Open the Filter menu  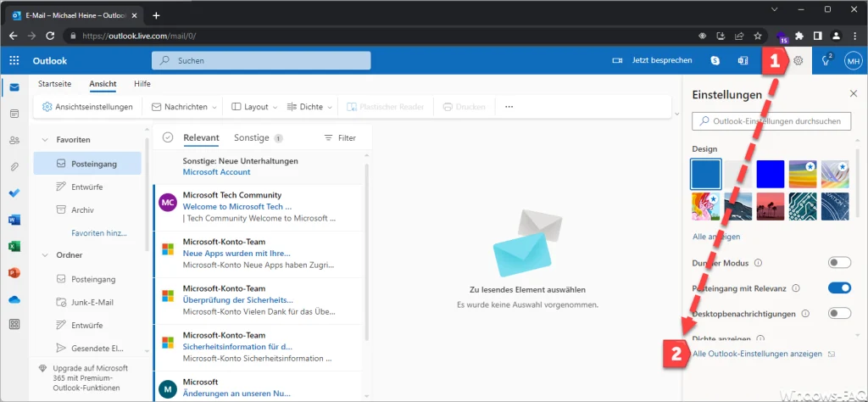340,138
